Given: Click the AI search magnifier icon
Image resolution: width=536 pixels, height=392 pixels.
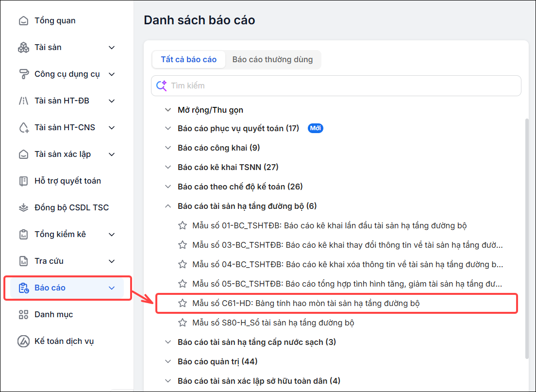Looking at the screenshot, I should 161,85.
